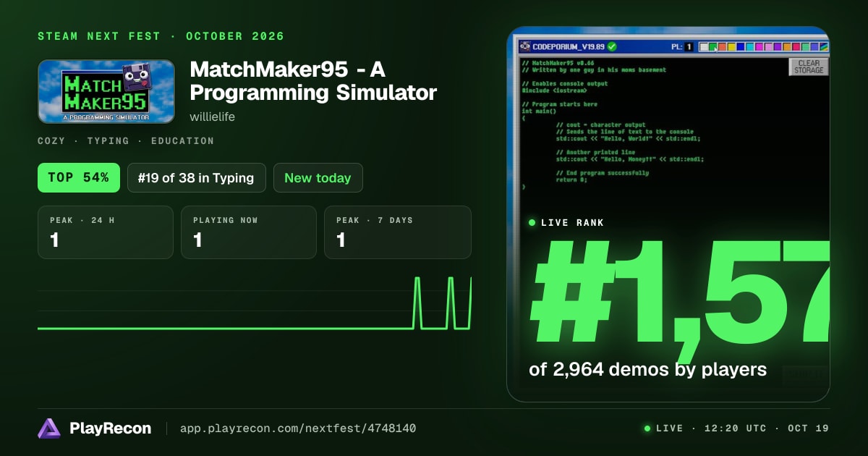Open the app.playrecon.com/nextfest/4748140 link
Image resolution: width=868 pixels, height=456 pixels.
(298, 428)
